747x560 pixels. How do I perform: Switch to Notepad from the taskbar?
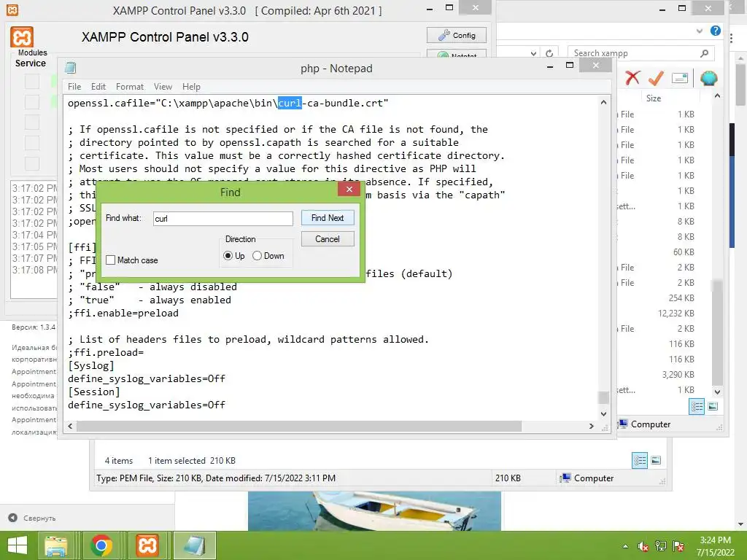[x=194, y=545]
